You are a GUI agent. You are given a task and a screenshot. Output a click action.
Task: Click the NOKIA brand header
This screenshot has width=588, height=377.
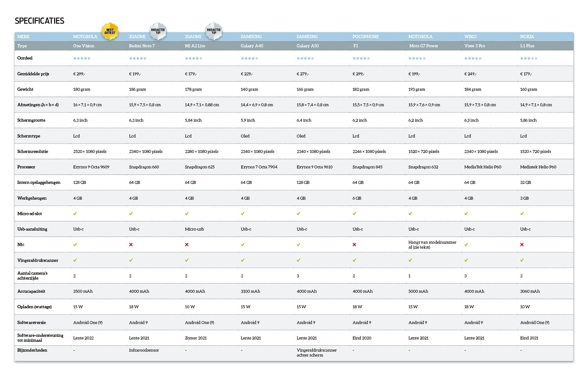pos(527,37)
